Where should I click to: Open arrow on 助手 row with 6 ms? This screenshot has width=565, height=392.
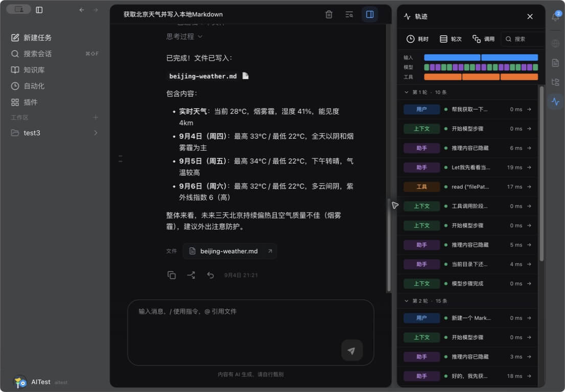[529, 148]
